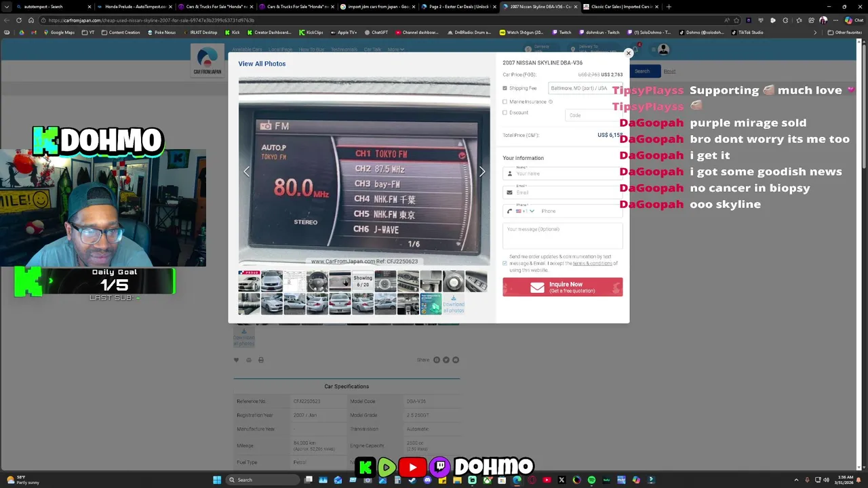Viewport: 868px width, 488px height.
Task: Open the terms & conditions link
Action: (x=592, y=263)
